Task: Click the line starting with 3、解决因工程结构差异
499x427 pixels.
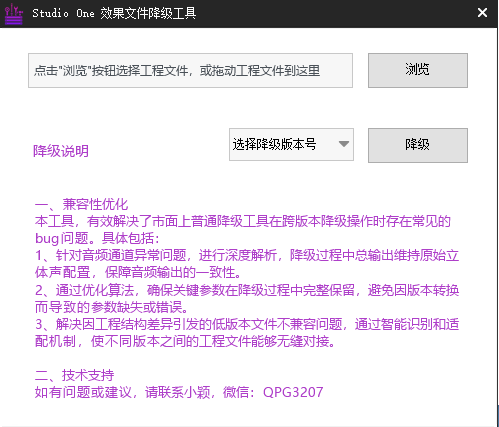Action: click(247, 324)
